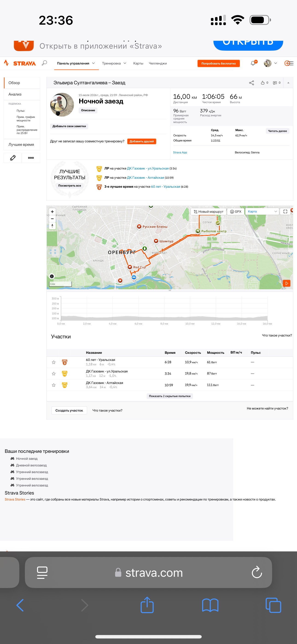Click the Новый маршрут button
This screenshot has width=297, height=644.
pyautogui.click(x=209, y=211)
